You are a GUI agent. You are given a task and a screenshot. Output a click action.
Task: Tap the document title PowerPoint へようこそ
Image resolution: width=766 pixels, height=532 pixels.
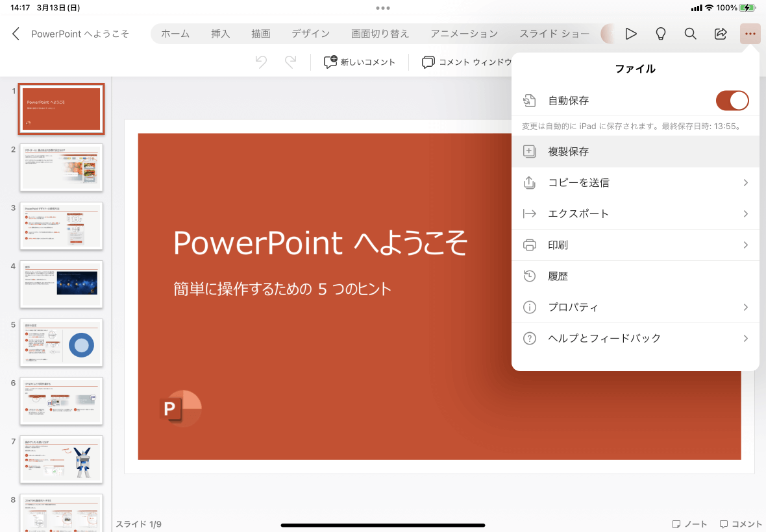pos(80,34)
